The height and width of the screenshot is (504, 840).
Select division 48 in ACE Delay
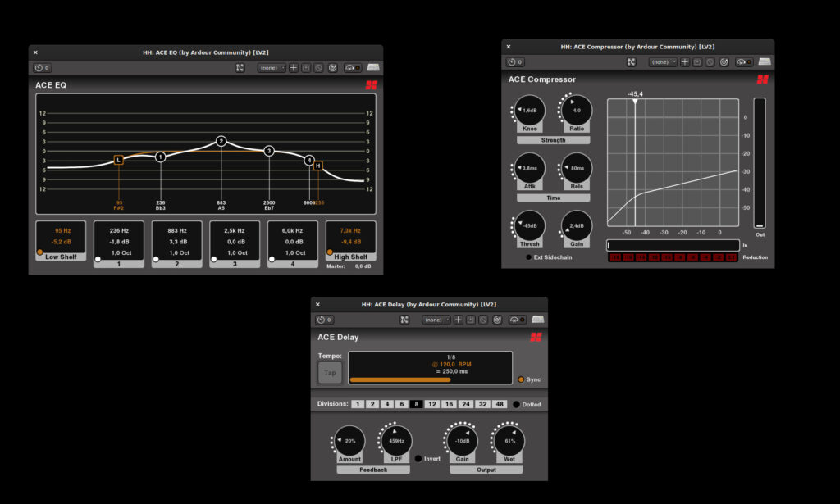click(500, 405)
